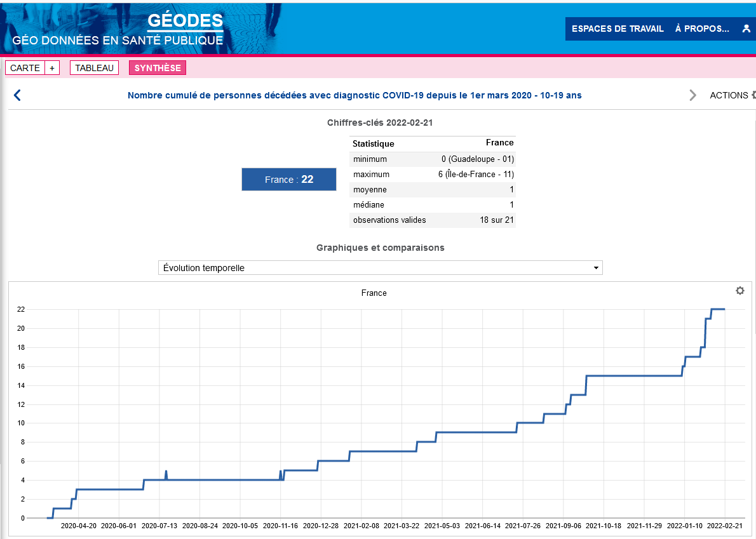Select the SYNTHÈSE tab

(158, 68)
